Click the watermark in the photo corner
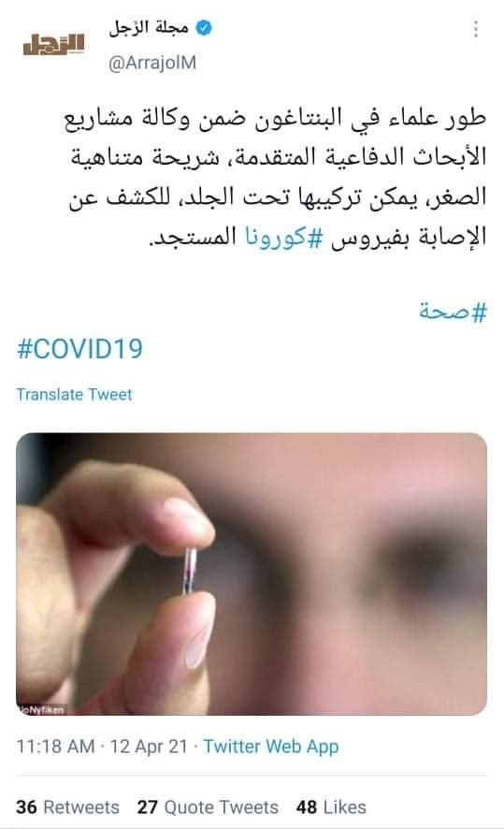504x829 pixels. [41, 709]
